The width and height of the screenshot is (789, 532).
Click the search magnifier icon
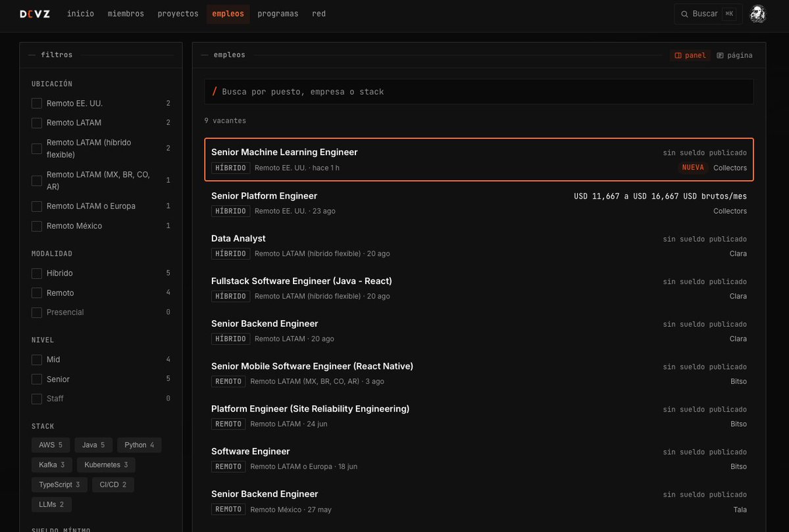684,14
